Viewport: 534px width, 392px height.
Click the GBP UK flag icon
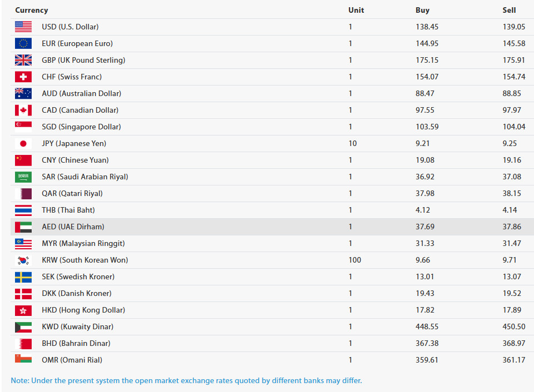[23, 59]
